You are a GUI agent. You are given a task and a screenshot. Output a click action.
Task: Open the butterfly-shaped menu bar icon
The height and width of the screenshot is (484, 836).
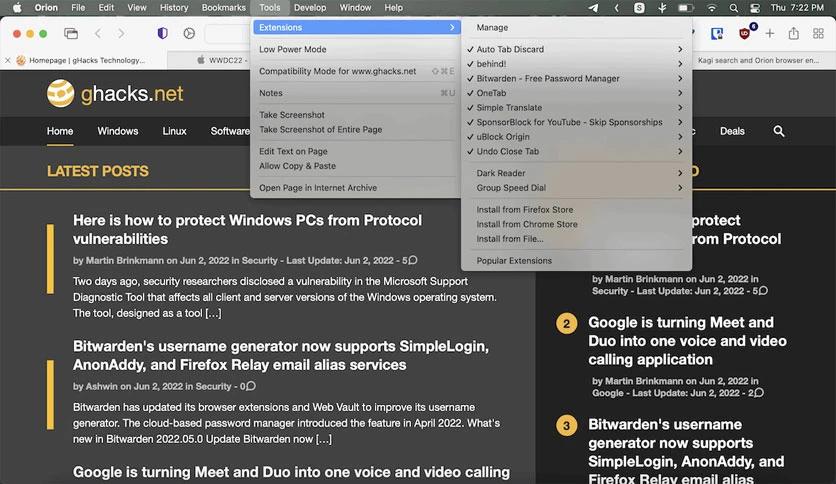(x=662, y=7)
